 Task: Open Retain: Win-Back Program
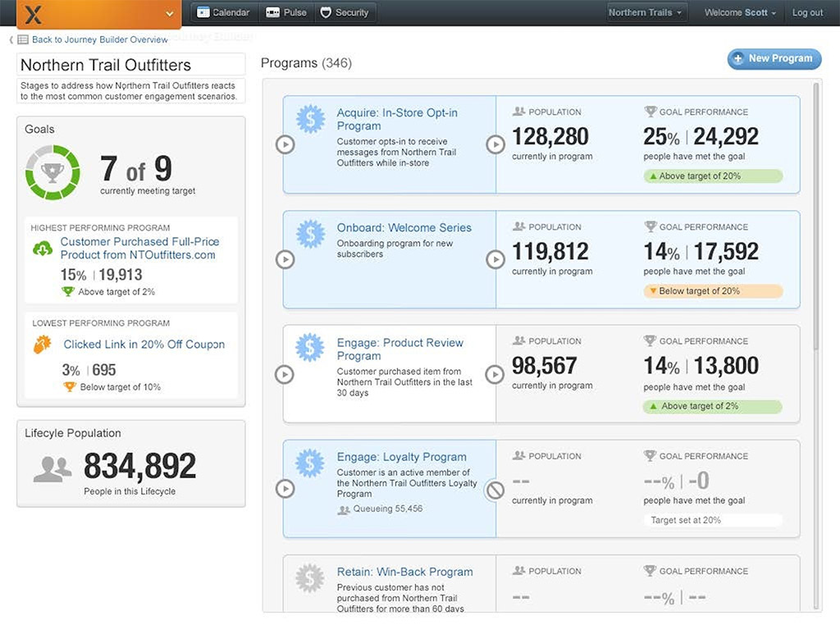pos(404,572)
